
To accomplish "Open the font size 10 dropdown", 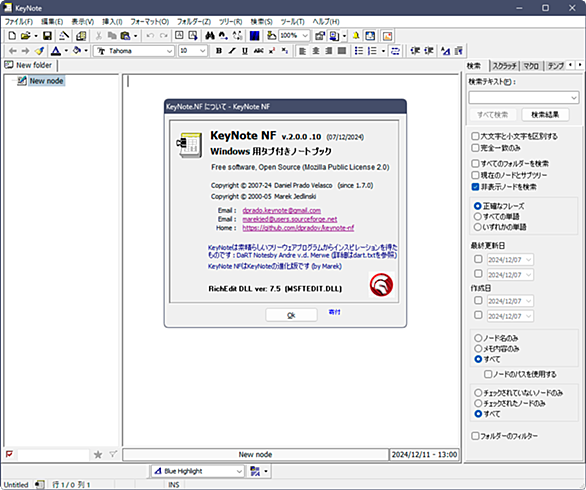I will coord(202,51).
